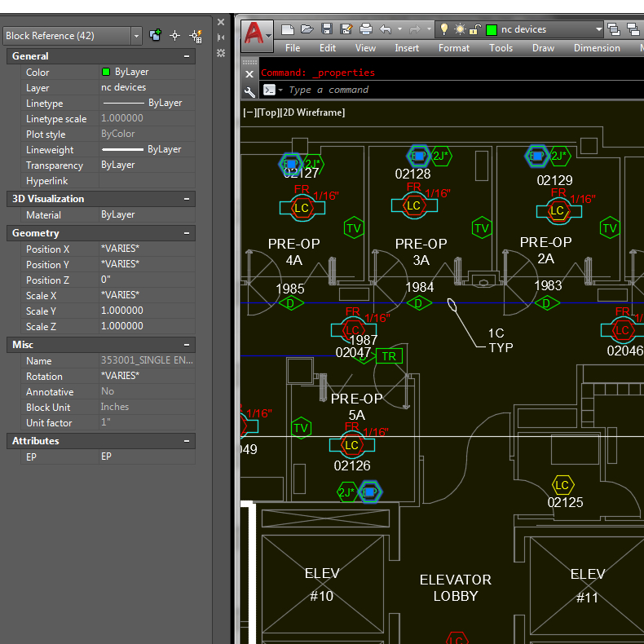
Task: Click the command line customize wrench icon
Action: [x=249, y=90]
